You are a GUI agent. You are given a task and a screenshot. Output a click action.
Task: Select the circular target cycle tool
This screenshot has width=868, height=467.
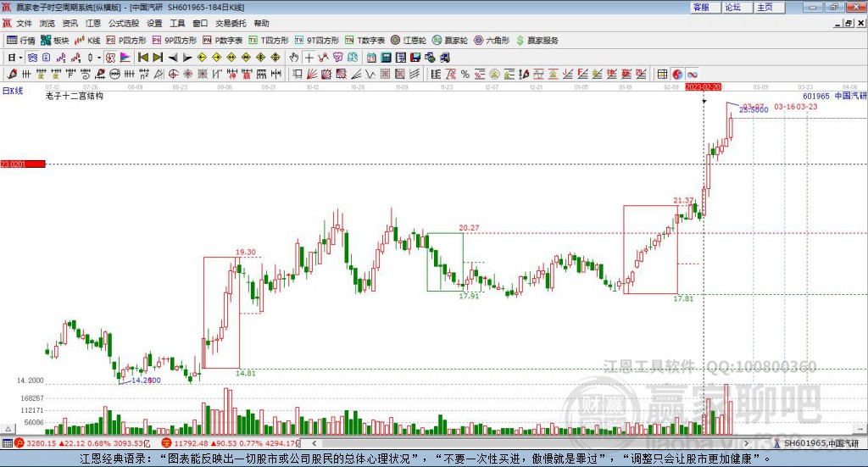tap(173, 74)
